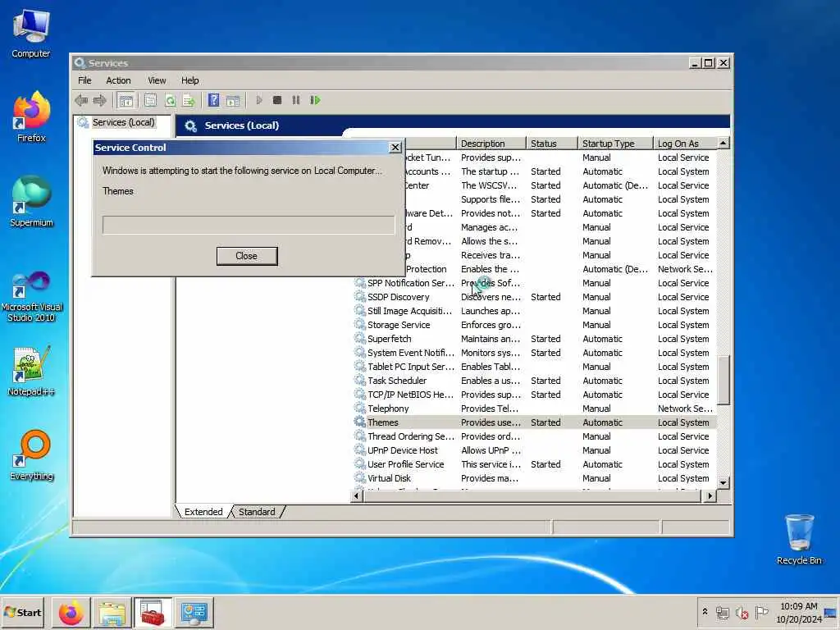
Task: Select Thread Ordering Server row
Action: click(x=534, y=436)
